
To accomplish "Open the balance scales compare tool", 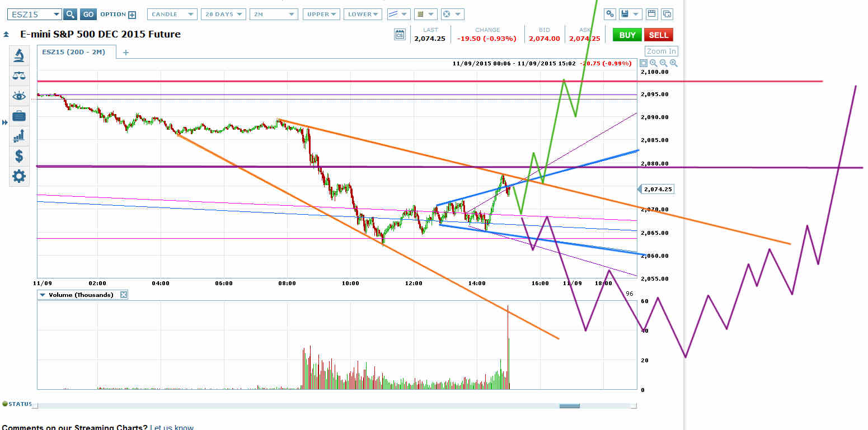I will point(19,75).
